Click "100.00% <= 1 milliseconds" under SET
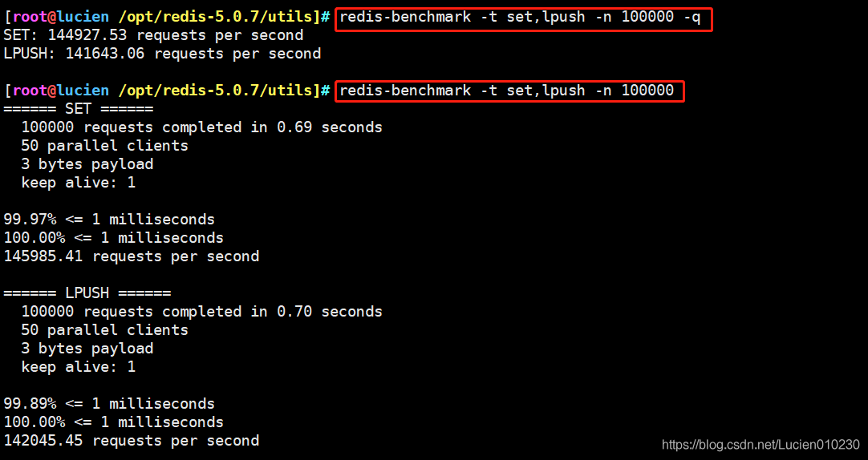The height and width of the screenshot is (460, 868). (113, 238)
